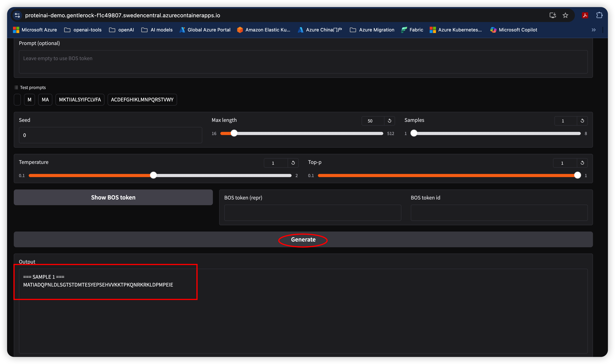Reset Top-p to default
Viewport: 615px width, 364px height.
pos(582,163)
